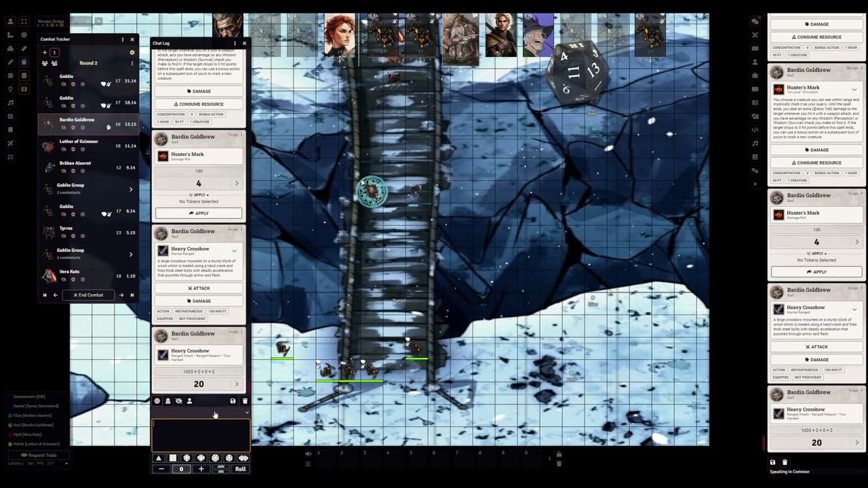Toggle self roll mode person icon
Image resolution: width=868 pixels, height=488 pixels.
click(x=189, y=401)
